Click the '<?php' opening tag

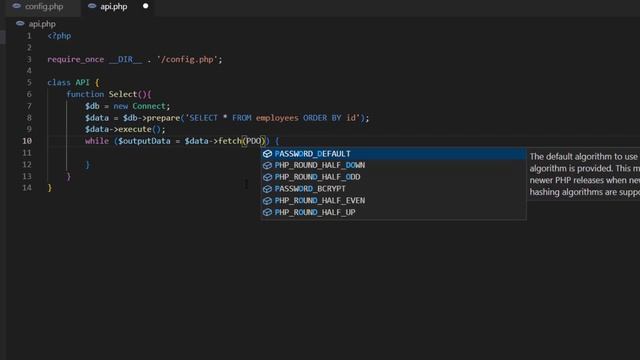[x=59, y=36]
